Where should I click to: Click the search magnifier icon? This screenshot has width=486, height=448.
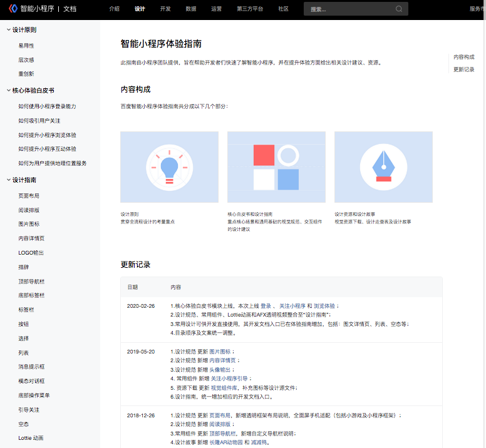coord(399,9)
